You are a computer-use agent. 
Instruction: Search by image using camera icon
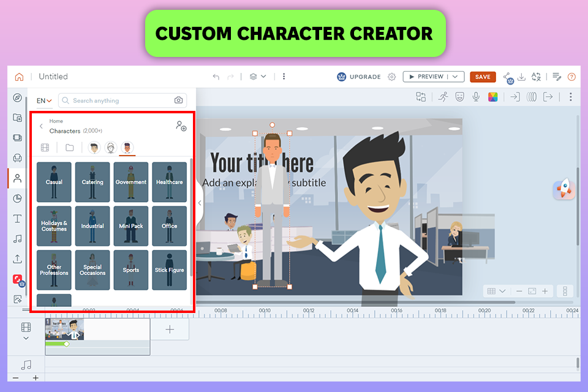tap(178, 100)
